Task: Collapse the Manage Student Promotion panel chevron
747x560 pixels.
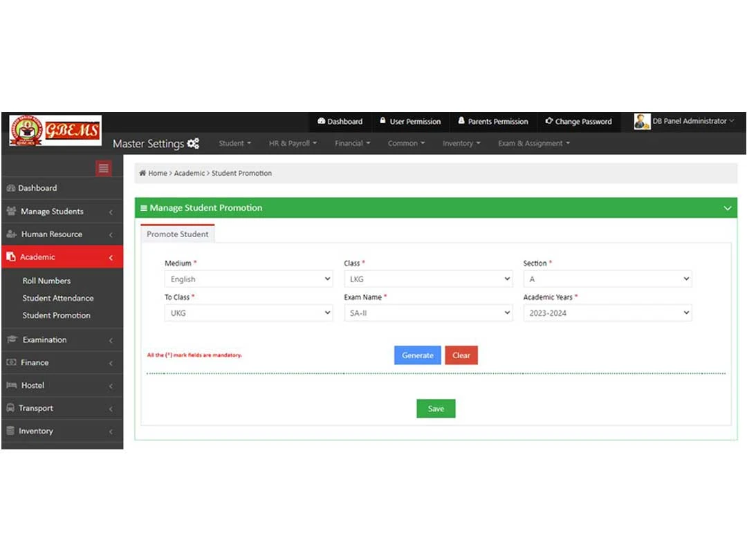Action: (x=727, y=207)
